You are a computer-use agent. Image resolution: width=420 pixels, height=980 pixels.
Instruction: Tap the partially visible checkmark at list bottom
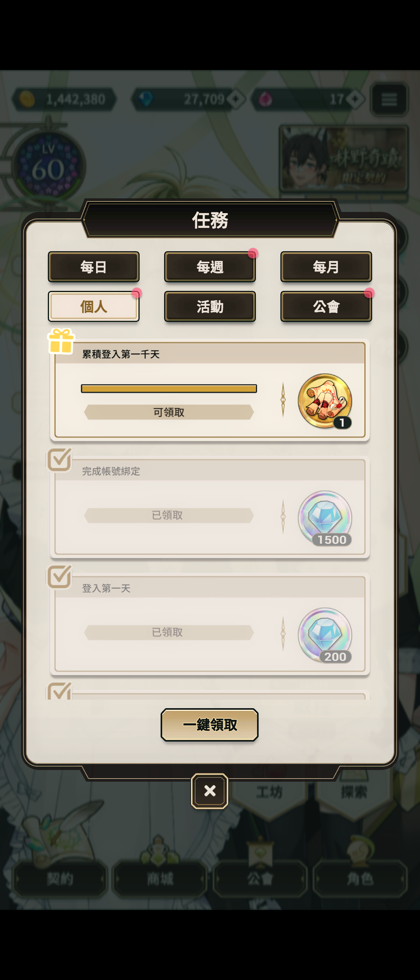point(59,691)
